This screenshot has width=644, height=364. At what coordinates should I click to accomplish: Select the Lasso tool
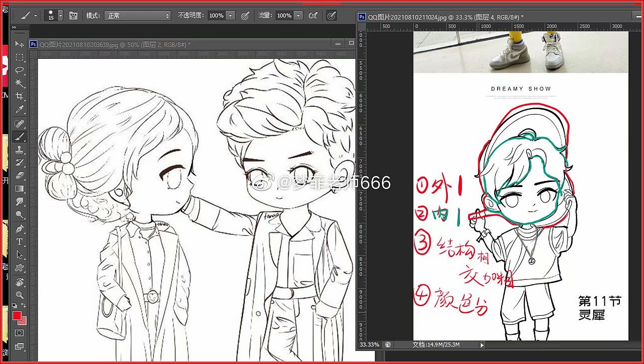(20, 70)
